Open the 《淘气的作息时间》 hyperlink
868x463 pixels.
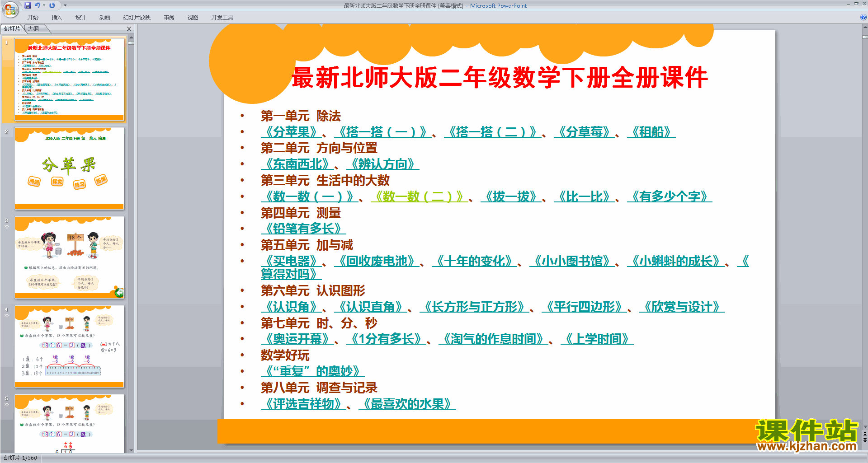tap(493, 339)
